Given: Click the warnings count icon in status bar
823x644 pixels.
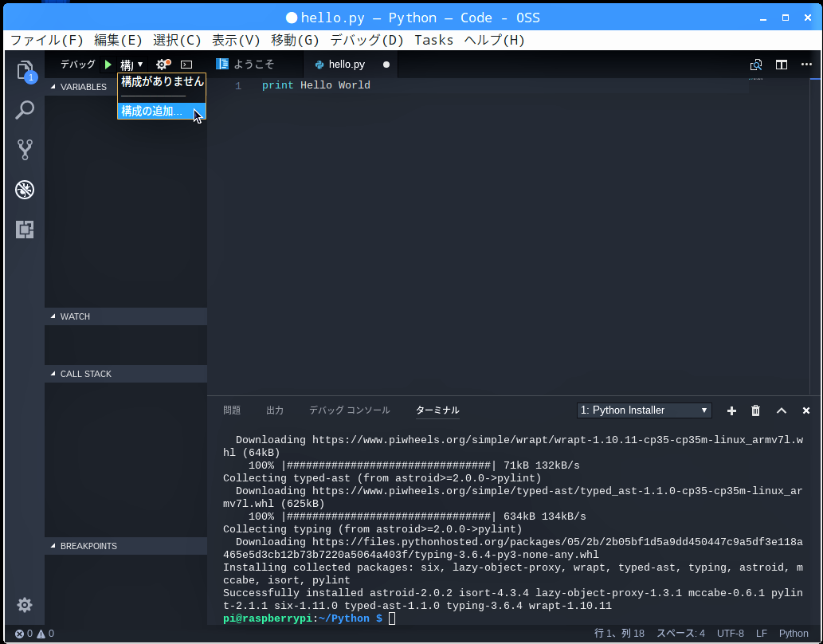Looking at the screenshot, I should pyautogui.click(x=45, y=634).
